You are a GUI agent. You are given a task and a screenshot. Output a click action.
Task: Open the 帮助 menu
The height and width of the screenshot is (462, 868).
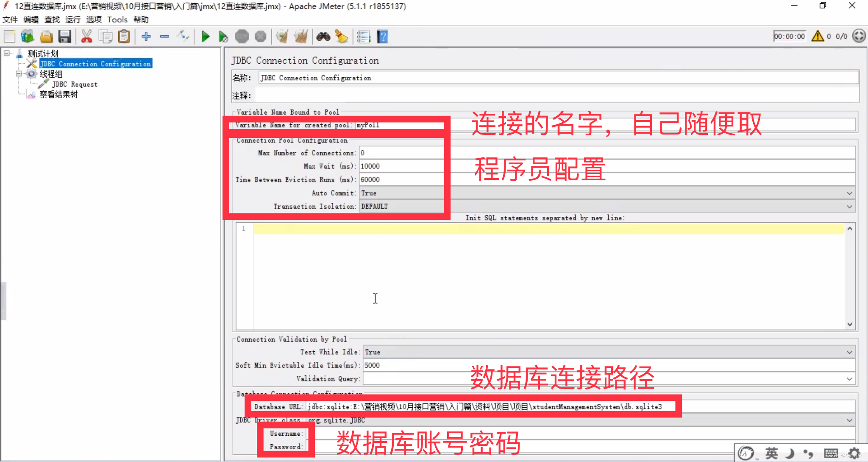(x=141, y=20)
